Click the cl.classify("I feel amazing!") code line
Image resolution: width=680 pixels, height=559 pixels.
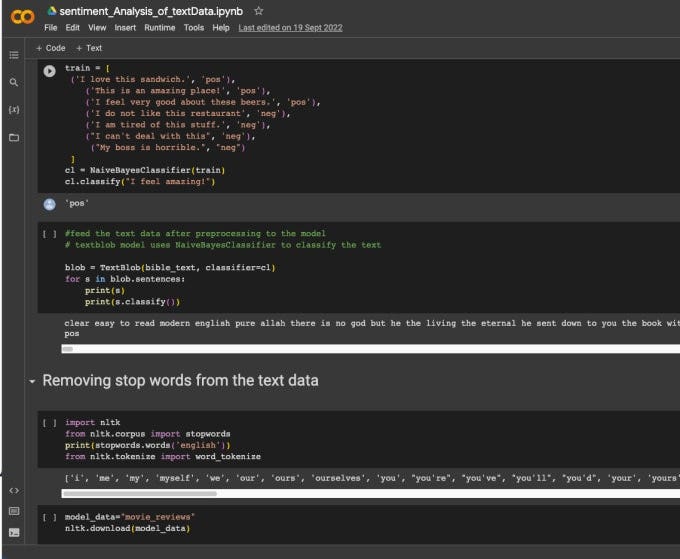click(140, 182)
